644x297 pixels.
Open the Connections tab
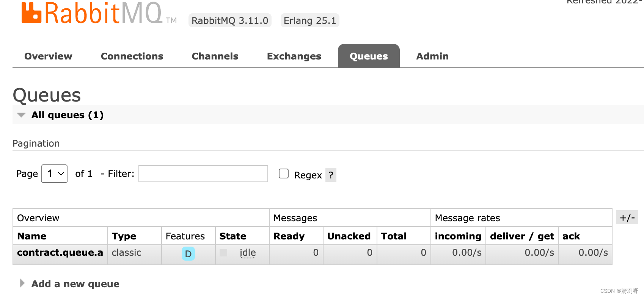(132, 56)
